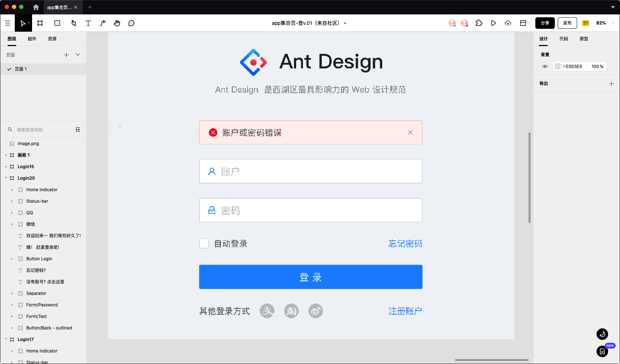Open a new tab with plus
This screenshot has height=364, width=620.
tap(90, 7)
